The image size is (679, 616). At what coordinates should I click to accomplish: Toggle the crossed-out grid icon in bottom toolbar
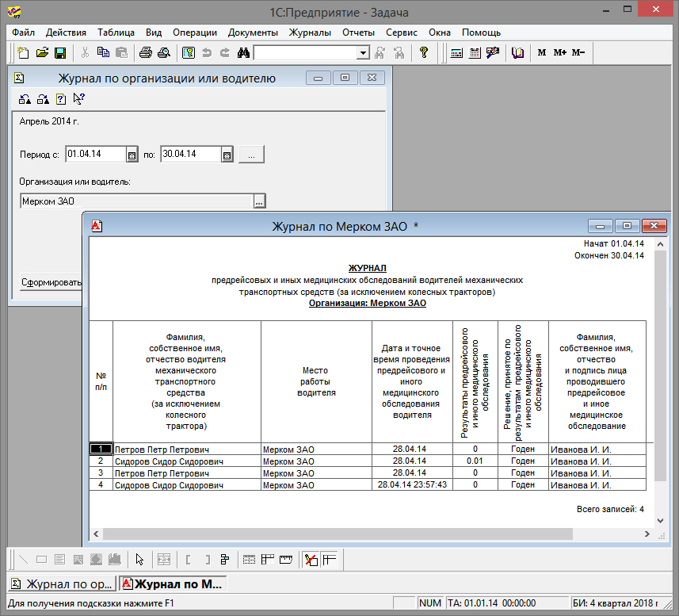[311, 559]
